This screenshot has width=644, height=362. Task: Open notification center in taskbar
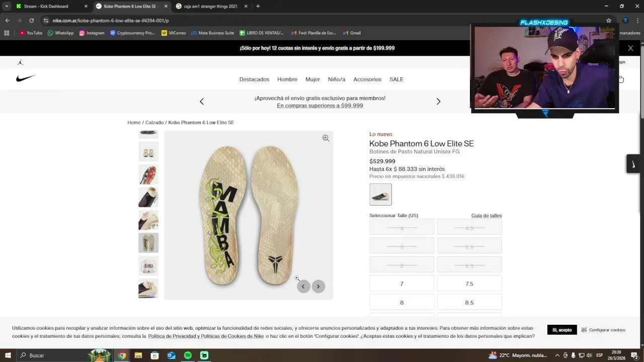click(634, 355)
